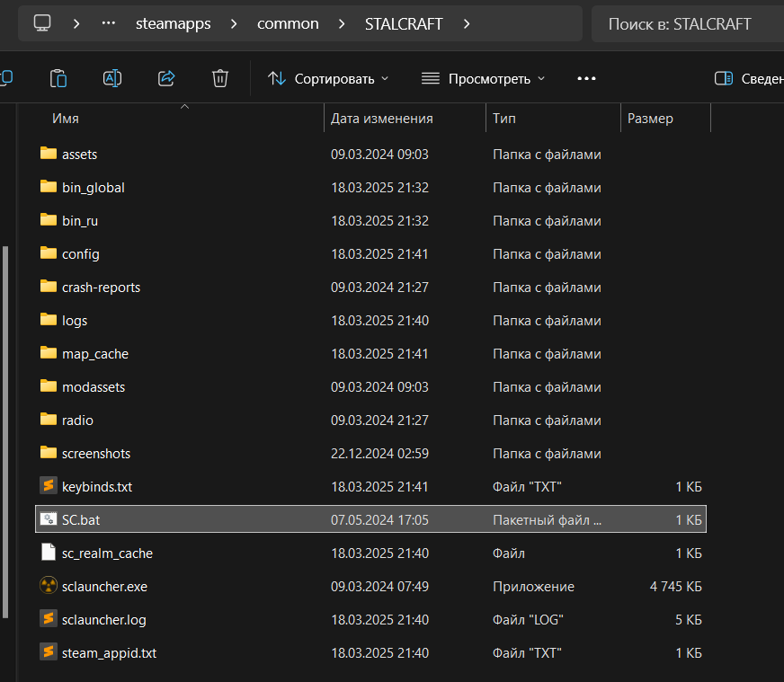Click the date 22.12.2024 02:59

(x=379, y=454)
